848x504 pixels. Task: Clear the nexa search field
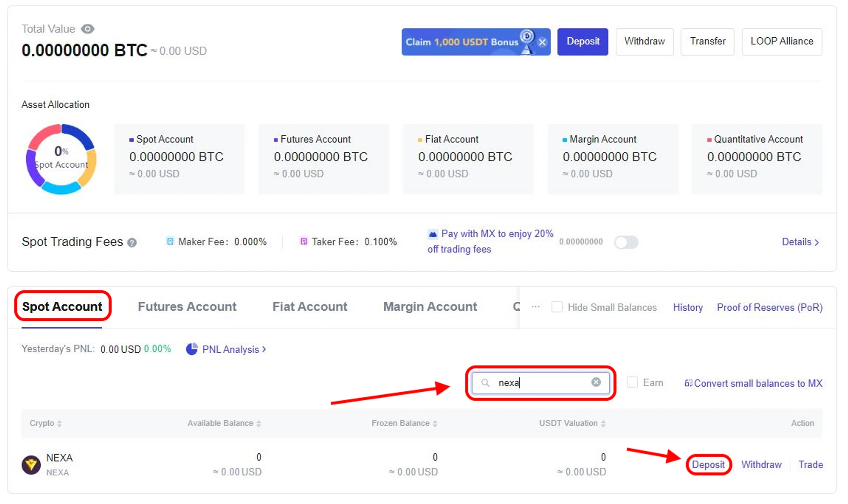596,382
